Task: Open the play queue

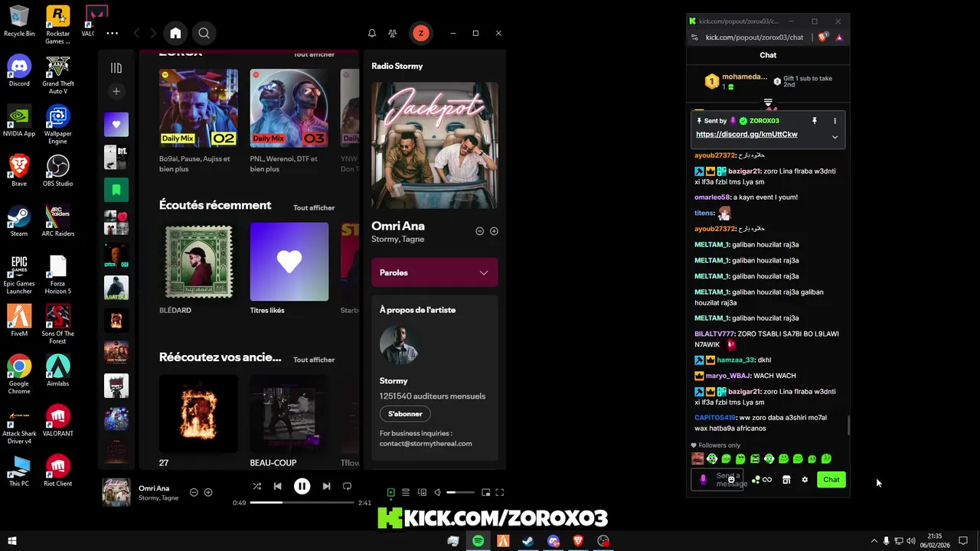Action: (x=406, y=492)
